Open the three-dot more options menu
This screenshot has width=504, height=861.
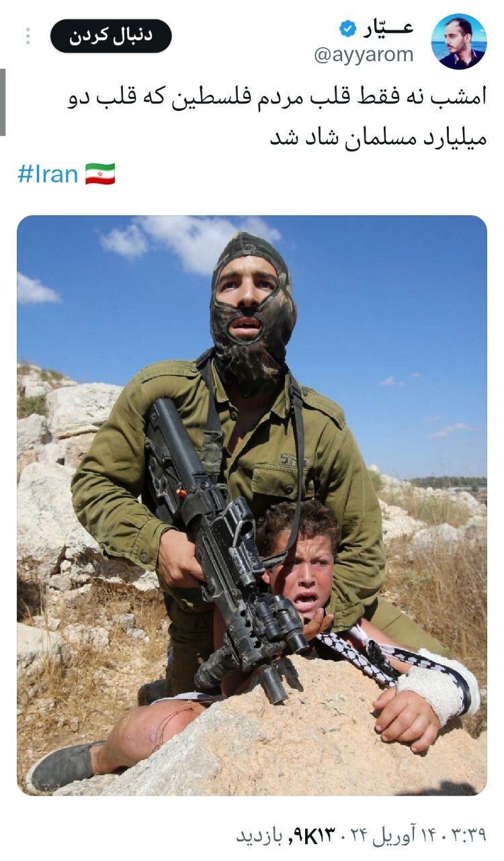[x=28, y=36]
